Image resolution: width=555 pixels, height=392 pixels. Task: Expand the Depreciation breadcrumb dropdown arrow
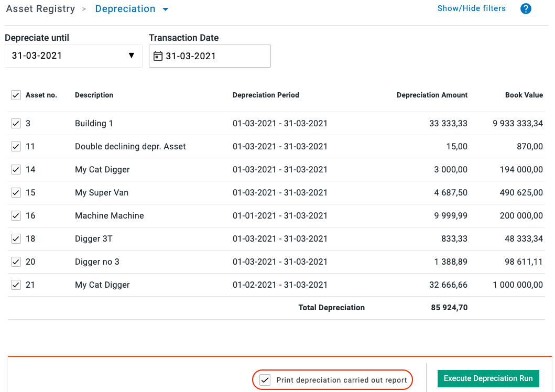[x=166, y=9]
